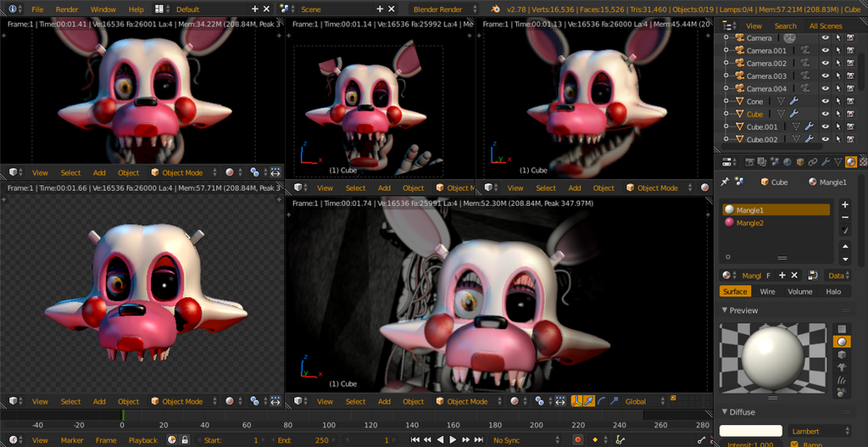Toggle selectability arrow for Cube
Screen dimensions: 868x447
pyautogui.click(x=837, y=115)
